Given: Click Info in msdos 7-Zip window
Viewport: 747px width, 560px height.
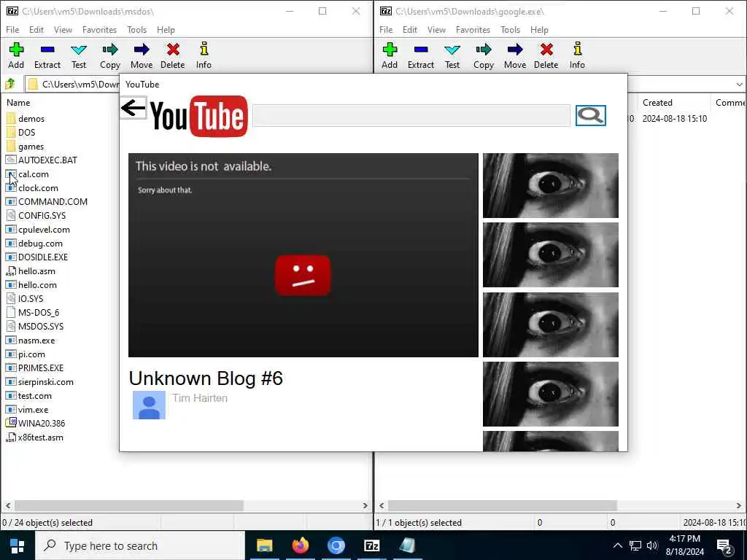Looking at the screenshot, I should (204, 55).
